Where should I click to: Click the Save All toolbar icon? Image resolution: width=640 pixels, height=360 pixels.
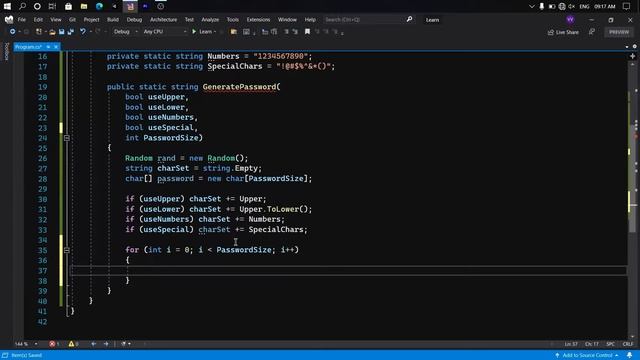point(71,31)
